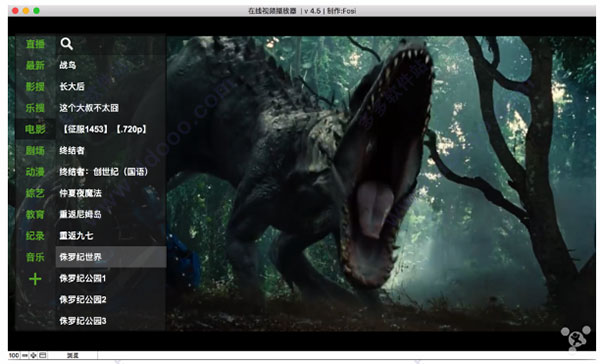Select the 电影 category
This screenshot has width=600, height=364.
coord(35,129)
